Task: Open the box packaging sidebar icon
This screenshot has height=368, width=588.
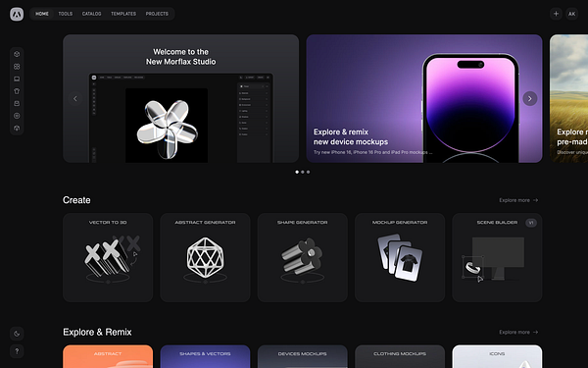Action: point(17,103)
